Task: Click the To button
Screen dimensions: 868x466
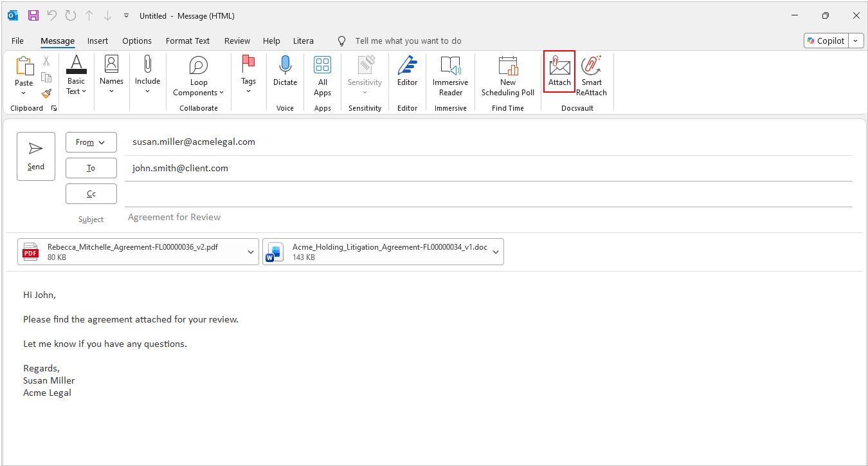Action: click(91, 168)
